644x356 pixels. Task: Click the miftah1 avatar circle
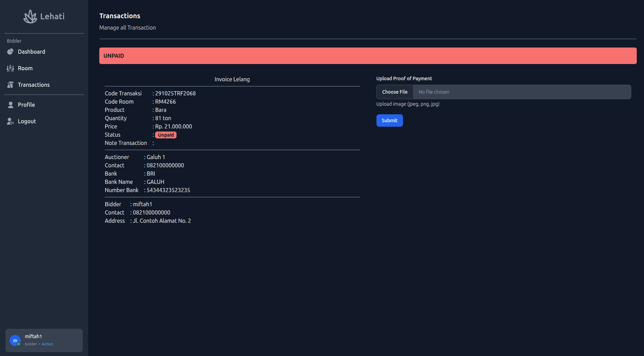(x=15, y=341)
